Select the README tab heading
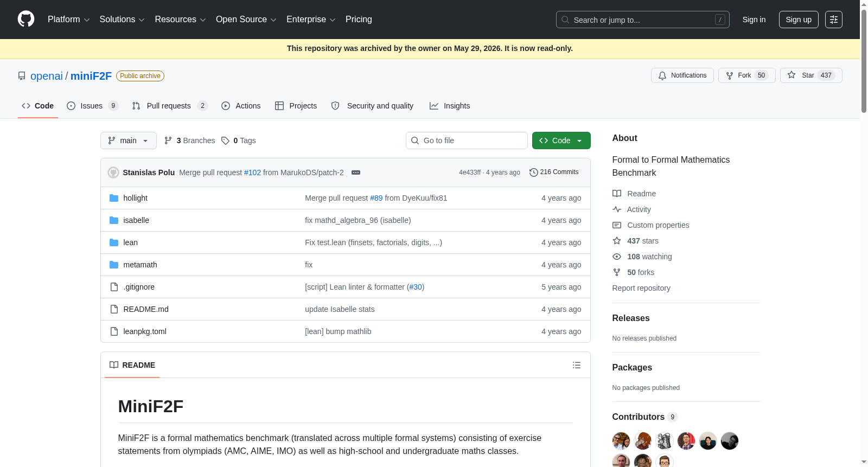Viewport: 868px width, 467px height. (132, 365)
